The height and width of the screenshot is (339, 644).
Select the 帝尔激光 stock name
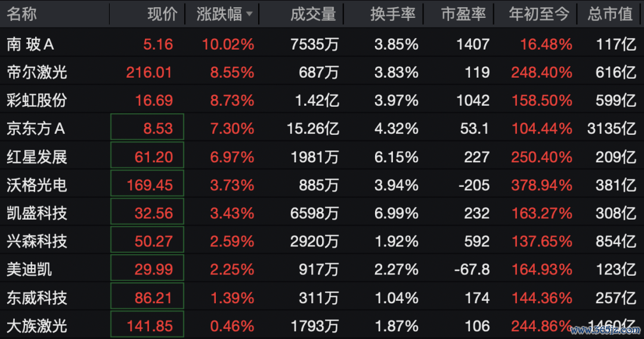point(37,72)
